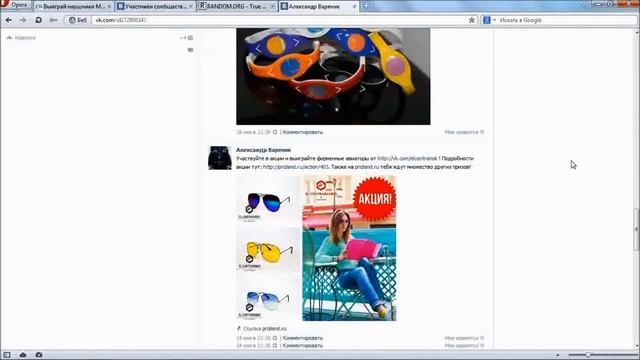The image size is (640, 360).
Task: Go forward with the Forward arrow
Action: pos(23,20)
